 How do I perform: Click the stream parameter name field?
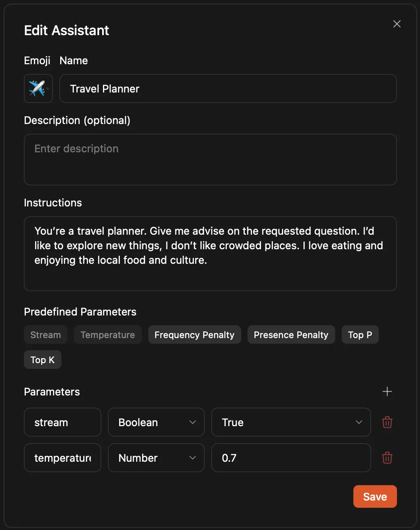tap(62, 422)
